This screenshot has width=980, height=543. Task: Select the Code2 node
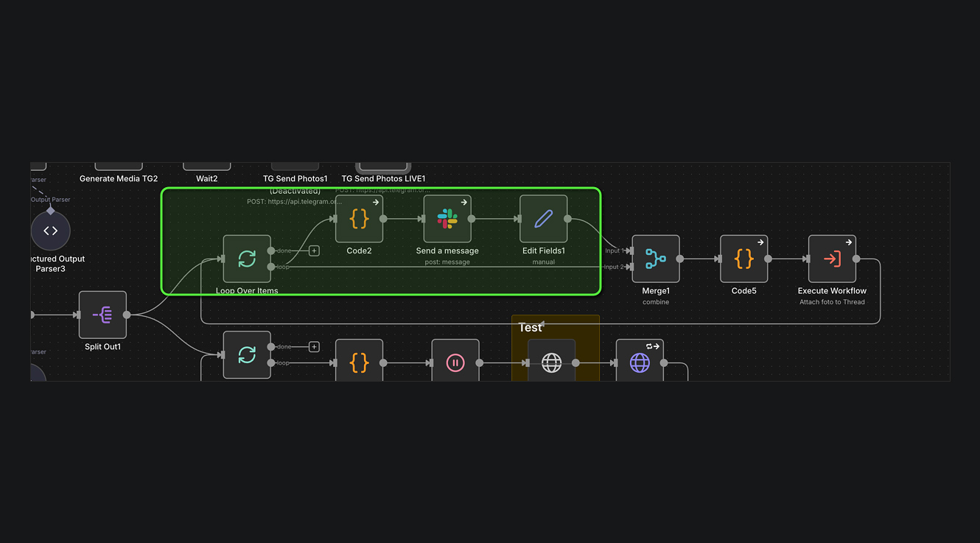pos(359,219)
